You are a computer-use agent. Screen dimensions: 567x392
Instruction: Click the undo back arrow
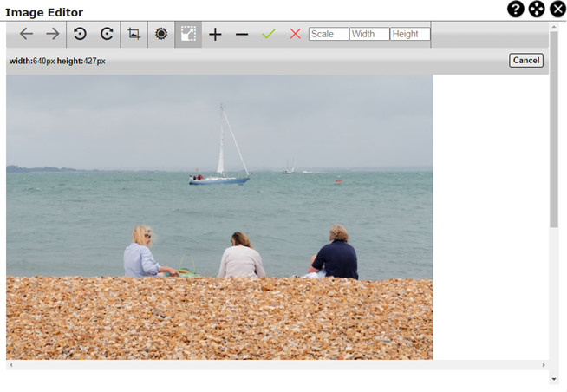pyautogui.click(x=27, y=34)
